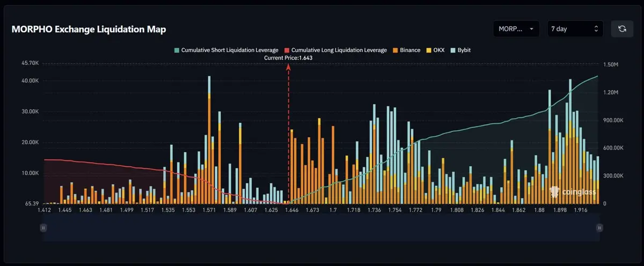Toggle the OKX legend series
Screen dimensions: 644x266
point(434,50)
